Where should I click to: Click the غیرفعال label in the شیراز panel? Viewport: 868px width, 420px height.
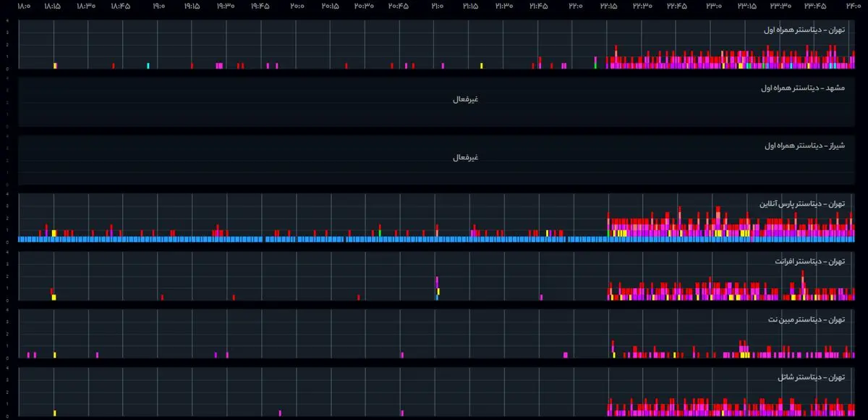(x=465, y=157)
